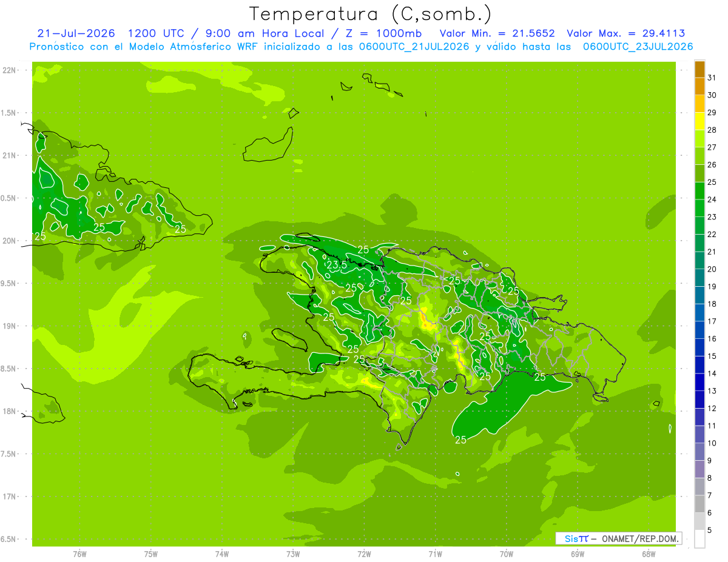Pick the brown-orange swatch above legend value 31
The height and width of the screenshot is (562, 728).
pos(699,69)
